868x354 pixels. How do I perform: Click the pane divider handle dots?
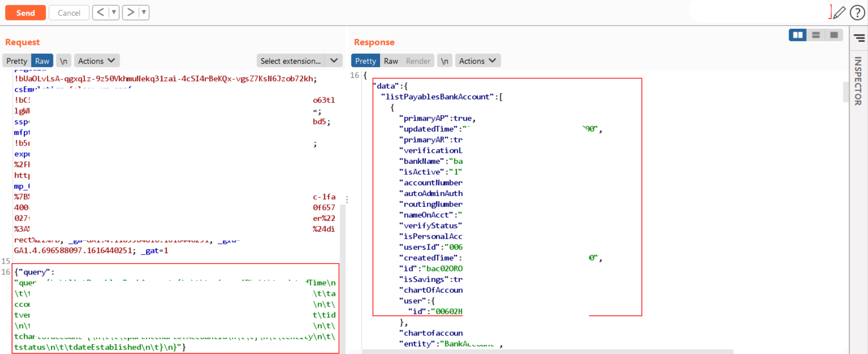[347, 200]
